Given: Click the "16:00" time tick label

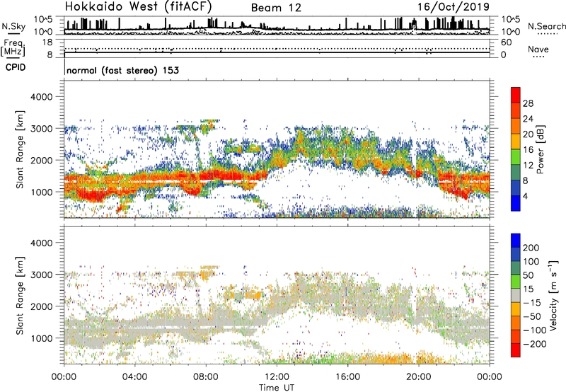Looking at the screenshot, I should click(x=347, y=377).
